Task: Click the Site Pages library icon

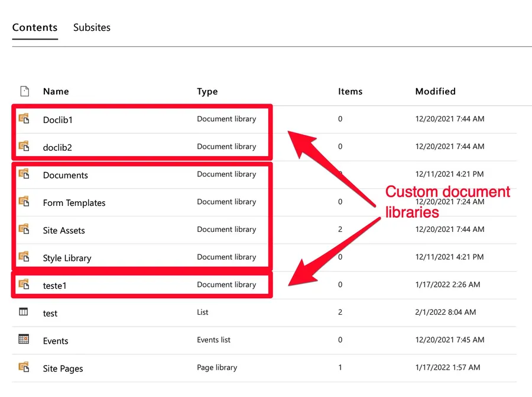Action: 24,367
